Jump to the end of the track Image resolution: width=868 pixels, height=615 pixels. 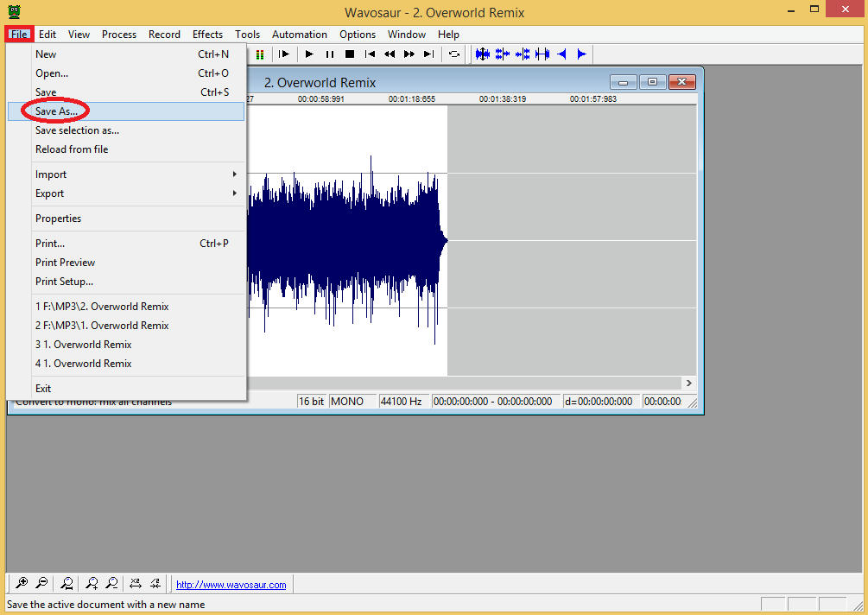click(429, 54)
